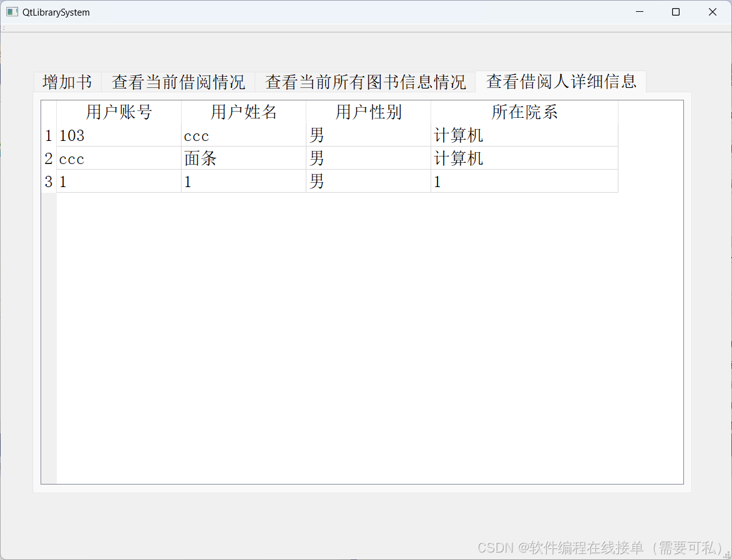Select row header 3 in the table
The height and width of the screenshot is (560, 732).
coord(48,181)
